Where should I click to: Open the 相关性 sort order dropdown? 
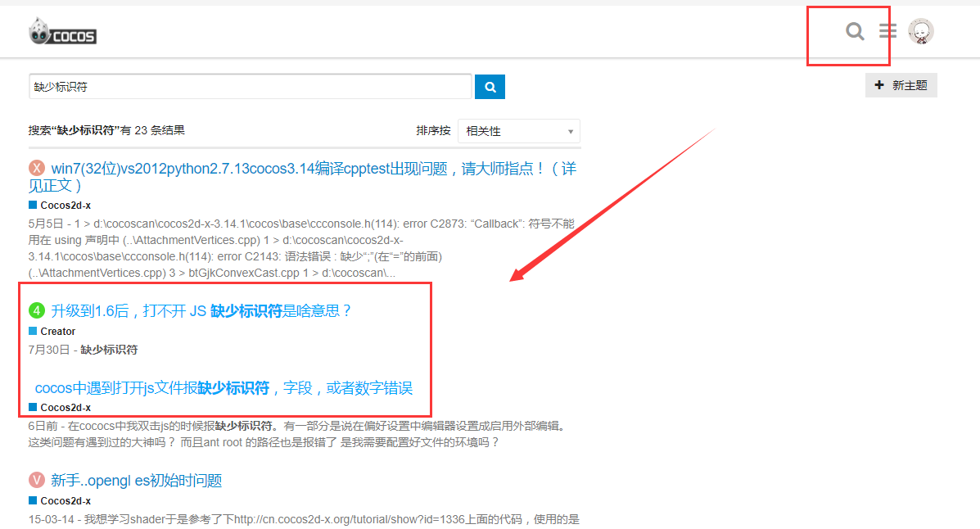click(519, 131)
